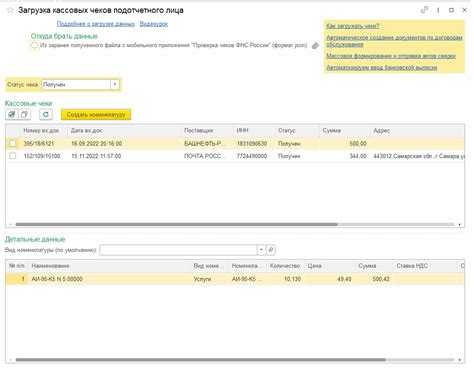Click the uncheck-all rows toolbar icon
This screenshot has height=368, width=474.
point(24,115)
